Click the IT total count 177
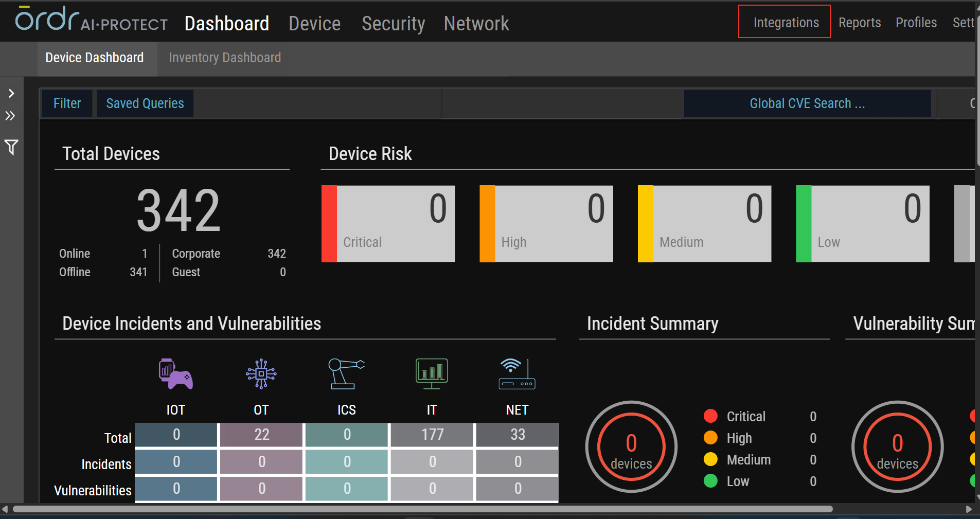Viewport: 980px width, 519px height. click(432, 435)
